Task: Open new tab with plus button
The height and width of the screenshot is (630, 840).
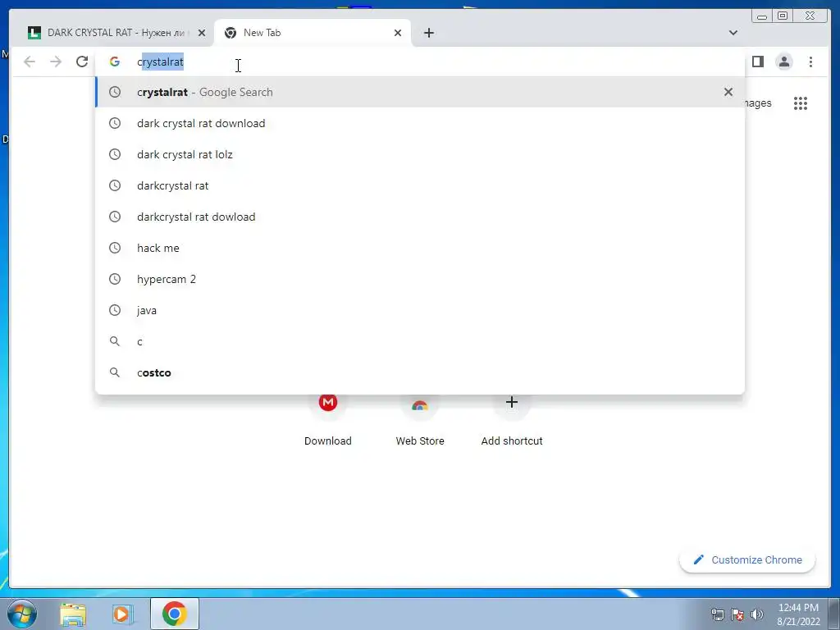Action: coord(428,33)
